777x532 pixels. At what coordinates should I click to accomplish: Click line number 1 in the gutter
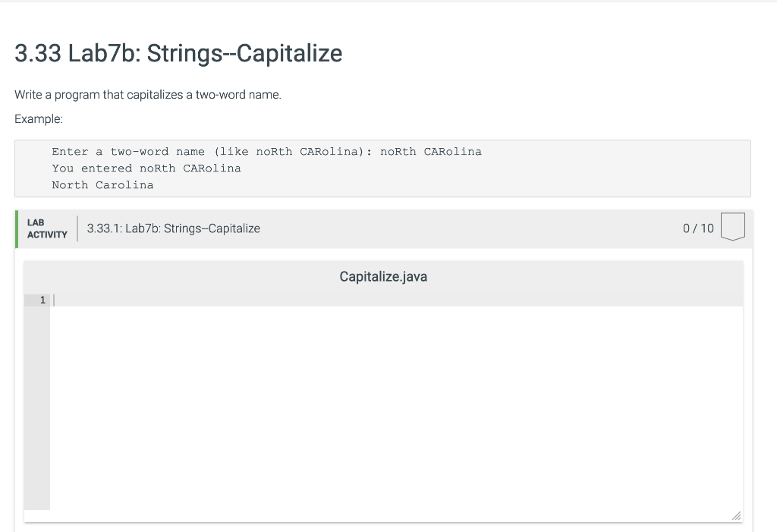click(43, 300)
